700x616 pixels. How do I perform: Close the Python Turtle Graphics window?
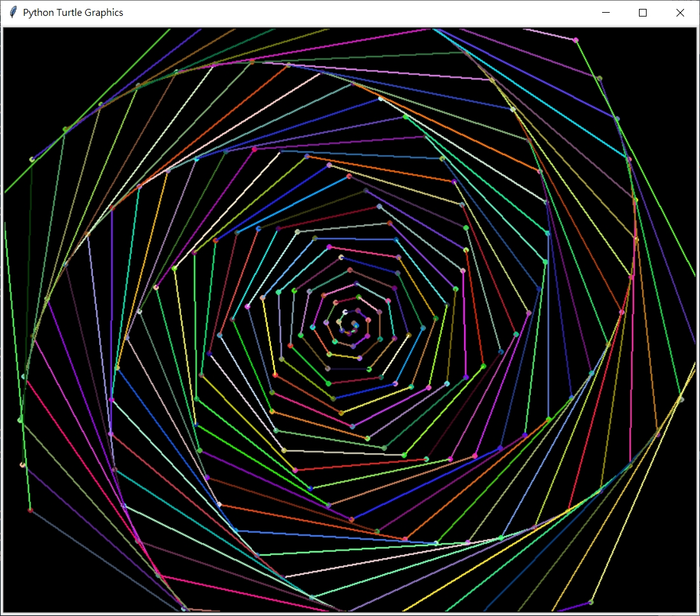point(679,12)
